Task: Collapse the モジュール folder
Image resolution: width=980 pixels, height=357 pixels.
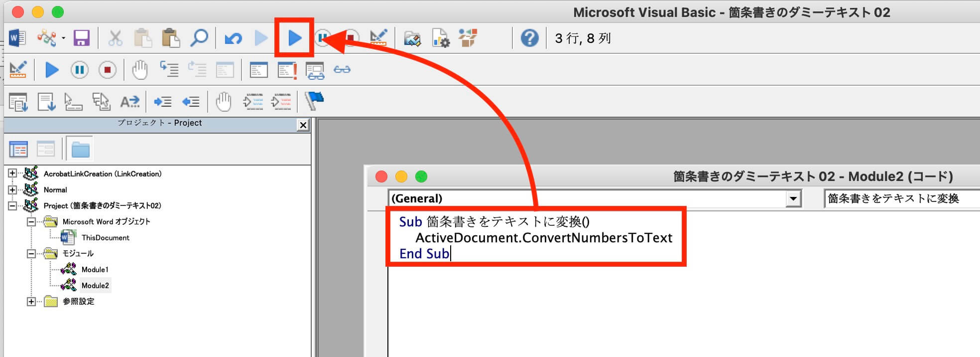Action: tap(31, 253)
